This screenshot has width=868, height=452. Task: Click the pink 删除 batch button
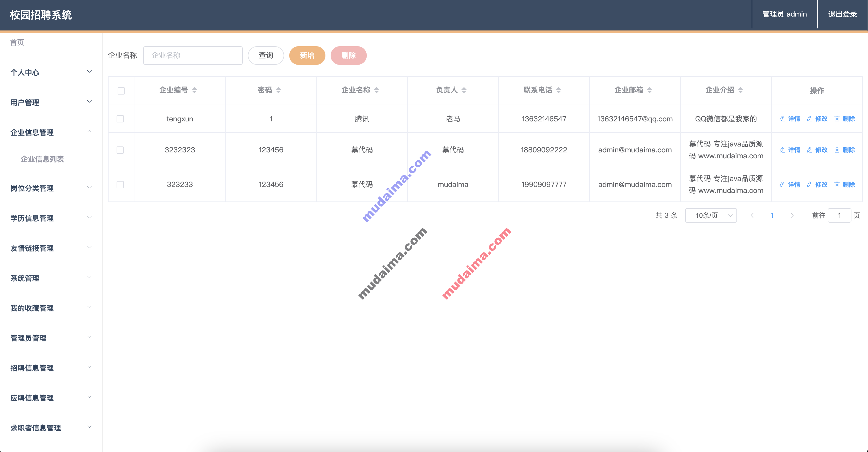coord(349,56)
